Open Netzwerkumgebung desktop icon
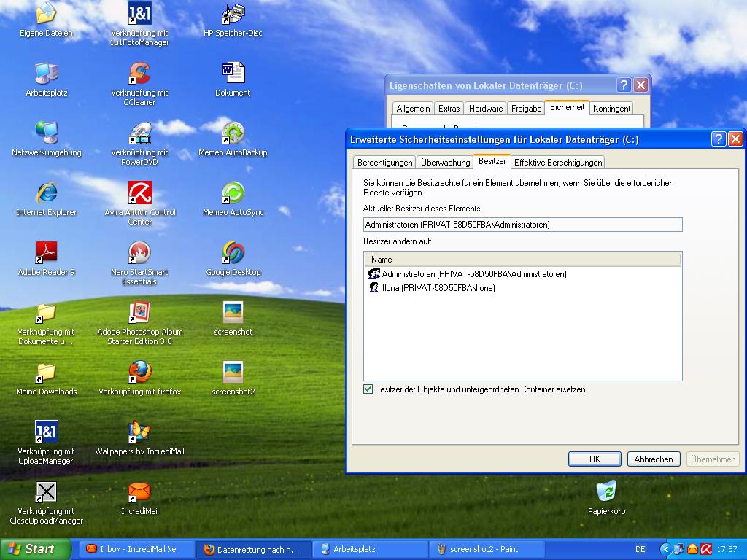Image resolution: width=747 pixels, height=560 pixels. (46, 133)
